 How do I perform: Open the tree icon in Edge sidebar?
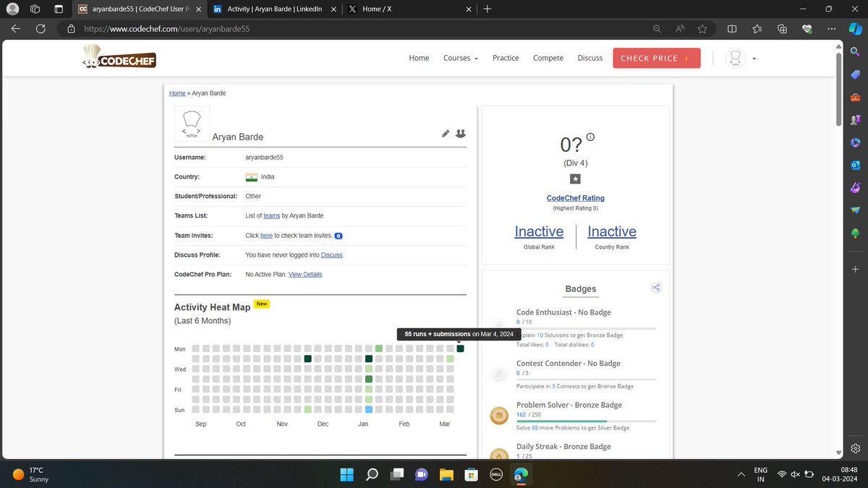click(855, 233)
